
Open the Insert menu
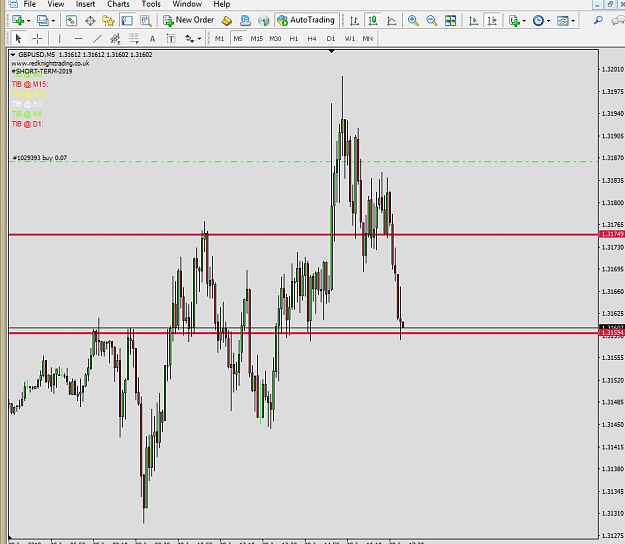tap(85, 4)
